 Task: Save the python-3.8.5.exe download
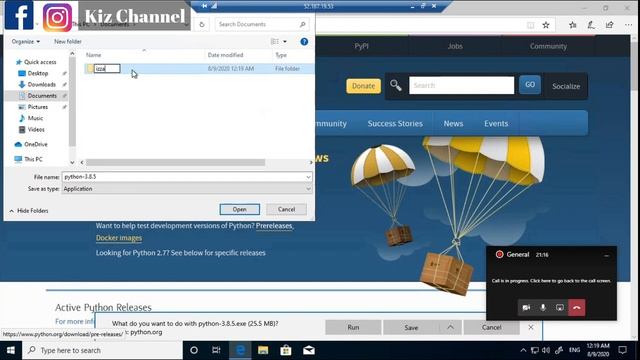[411, 327]
